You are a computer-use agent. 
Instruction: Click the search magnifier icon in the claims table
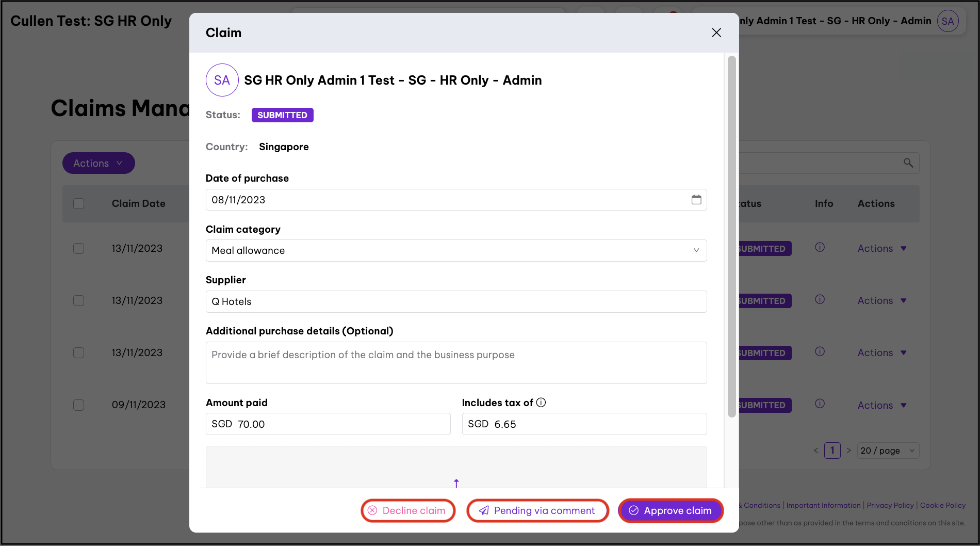click(x=908, y=163)
